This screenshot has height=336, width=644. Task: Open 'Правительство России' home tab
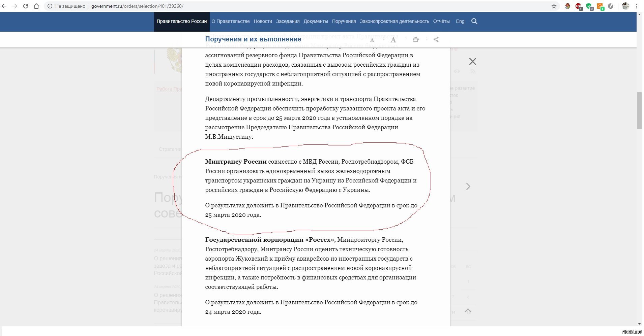tap(182, 22)
